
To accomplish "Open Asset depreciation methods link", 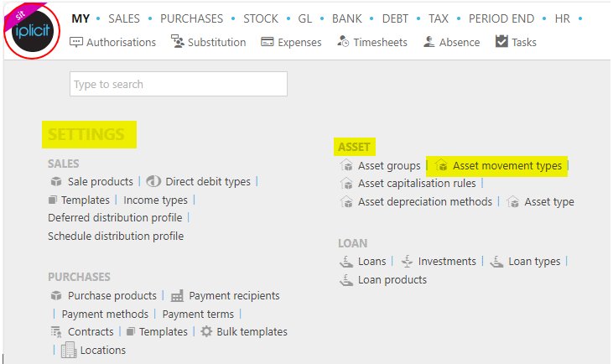I will click(x=425, y=202).
